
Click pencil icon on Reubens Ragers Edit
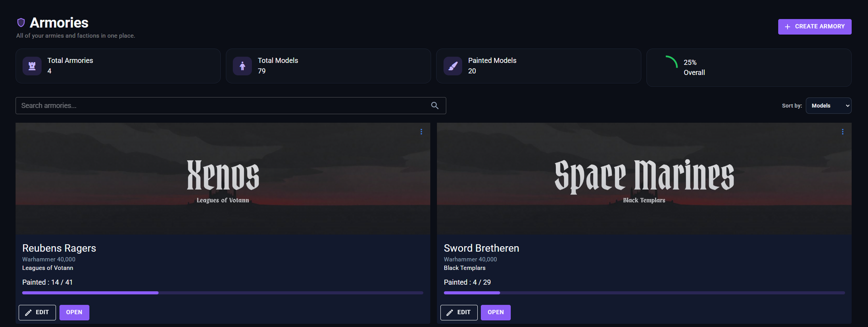28,313
